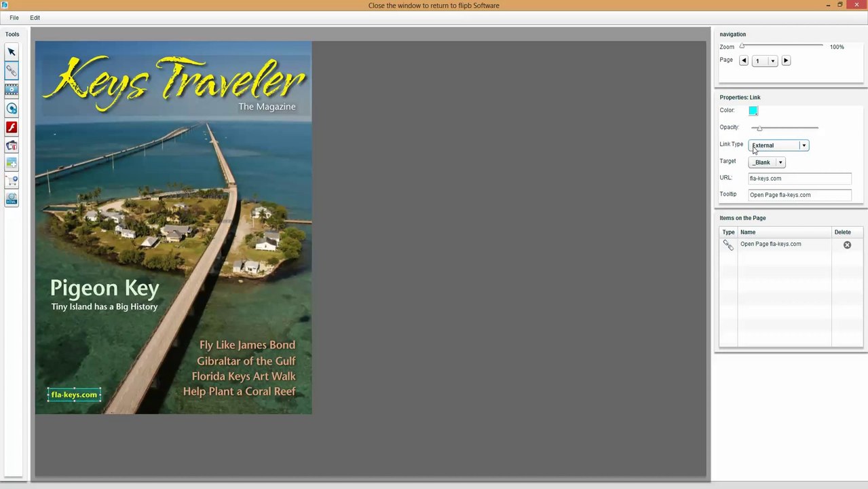Open the Target _Blank dropdown
This screenshot has width=868, height=489.
[780, 162]
